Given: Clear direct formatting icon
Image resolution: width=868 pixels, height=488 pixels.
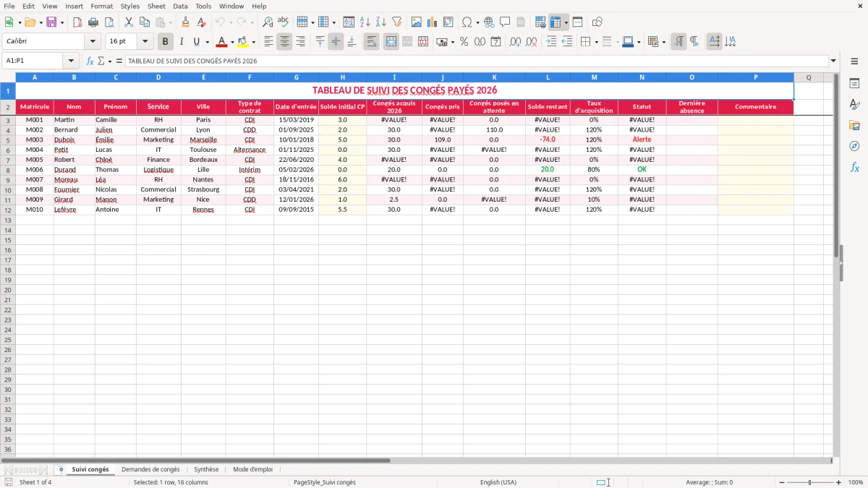Looking at the screenshot, I should point(201,22).
